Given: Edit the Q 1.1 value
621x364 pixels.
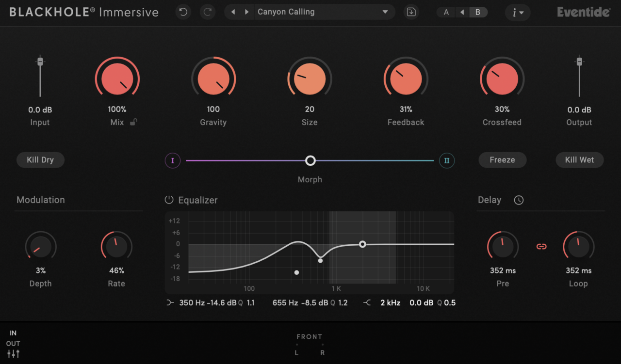Looking at the screenshot, I should [x=246, y=303].
